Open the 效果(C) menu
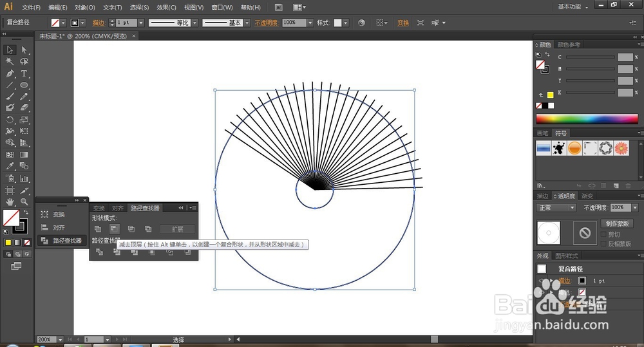 [166, 7]
